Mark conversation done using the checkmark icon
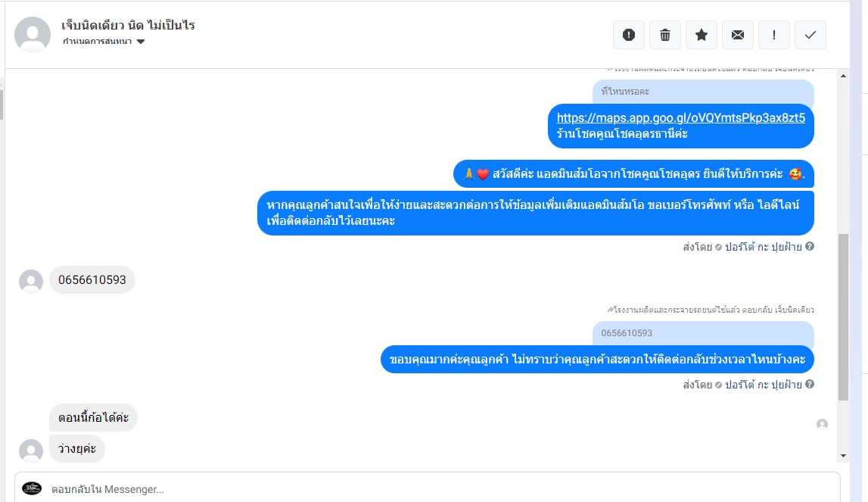Image resolution: width=868 pixels, height=502 pixels. [x=810, y=35]
